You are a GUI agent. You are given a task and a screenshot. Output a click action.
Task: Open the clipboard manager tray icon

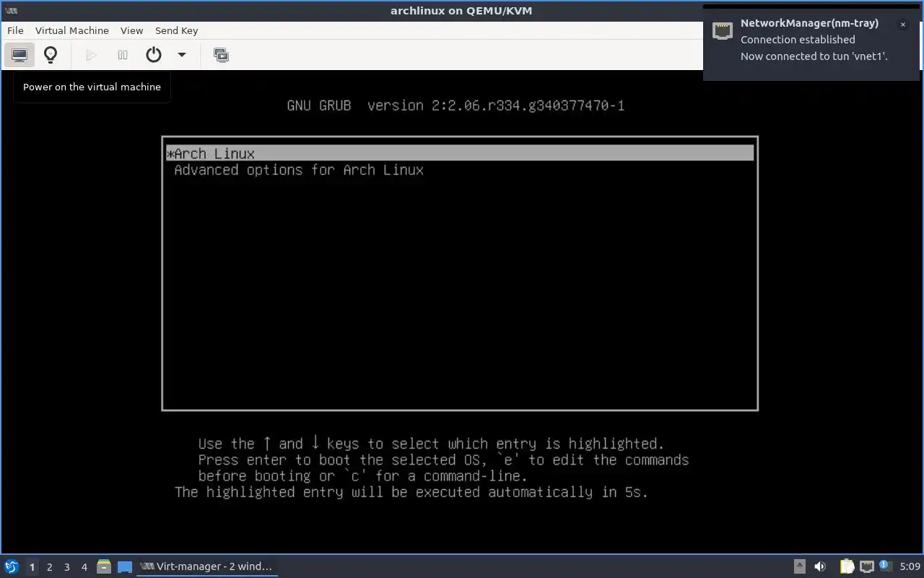click(x=847, y=566)
